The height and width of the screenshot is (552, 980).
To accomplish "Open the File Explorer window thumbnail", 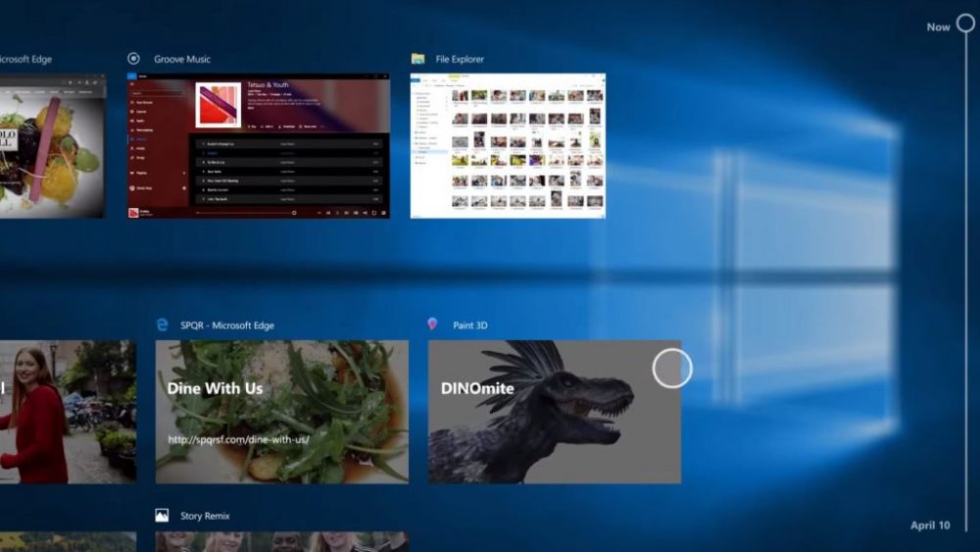I will [508, 146].
